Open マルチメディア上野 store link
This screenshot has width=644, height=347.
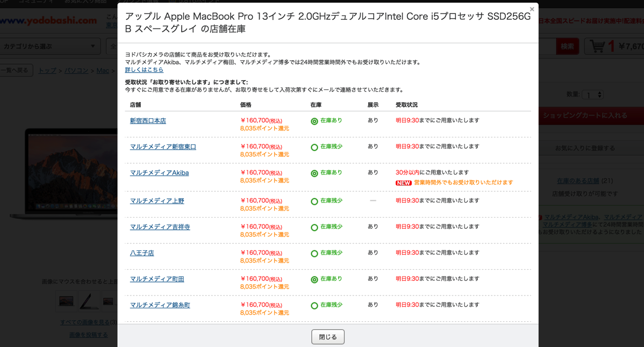[x=157, y=200]
